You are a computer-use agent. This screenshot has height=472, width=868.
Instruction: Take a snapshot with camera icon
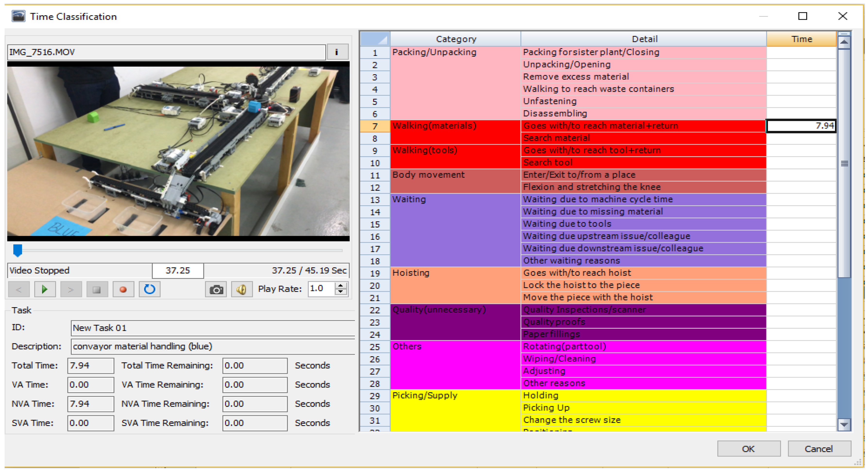point(216,290)
